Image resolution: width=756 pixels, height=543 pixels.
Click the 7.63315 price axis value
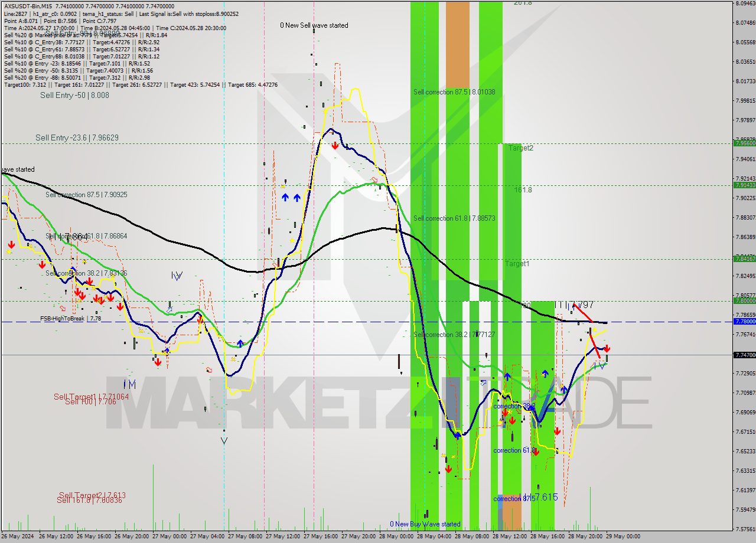tap(745, 470)
